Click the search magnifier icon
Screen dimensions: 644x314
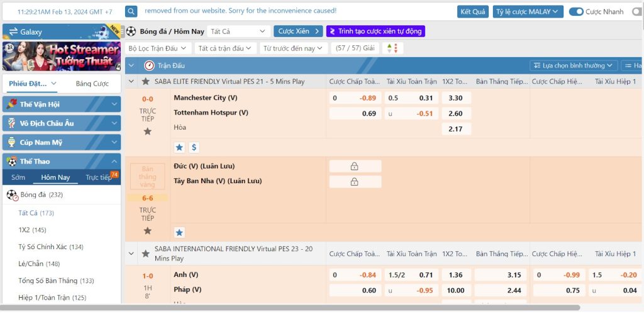[131, 11]
